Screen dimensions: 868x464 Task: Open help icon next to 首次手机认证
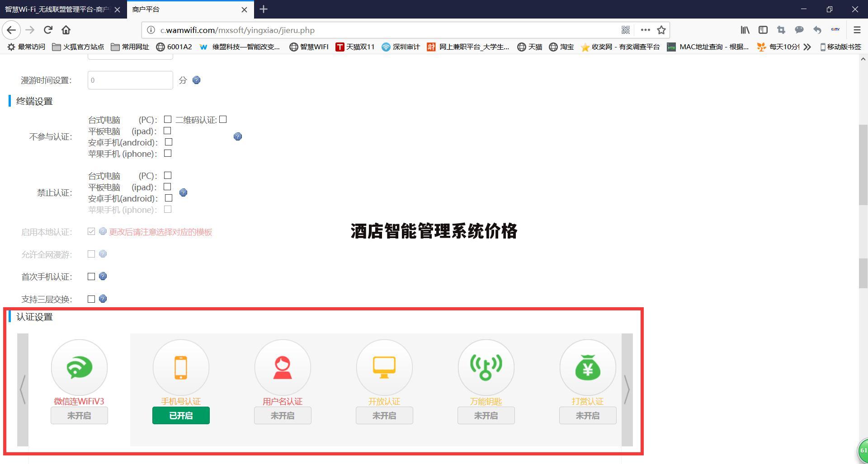tap(103, 276)
